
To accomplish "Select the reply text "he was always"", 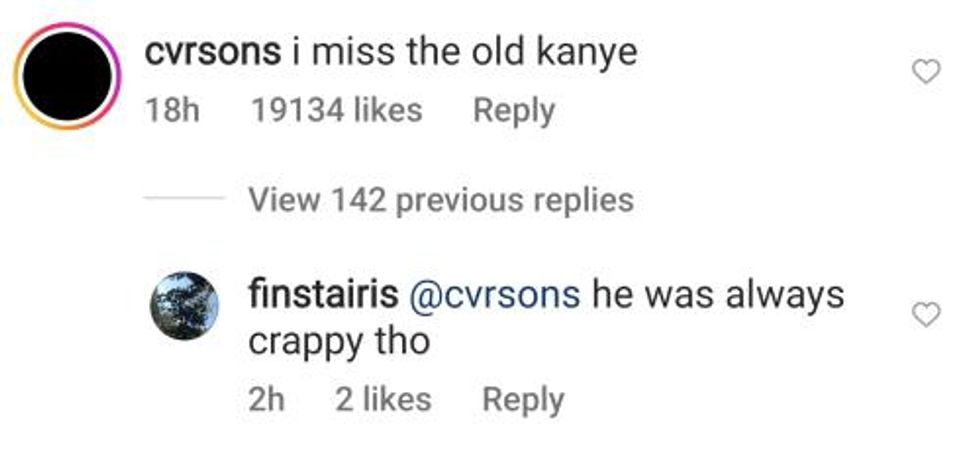I will click(x=718, y=294).
